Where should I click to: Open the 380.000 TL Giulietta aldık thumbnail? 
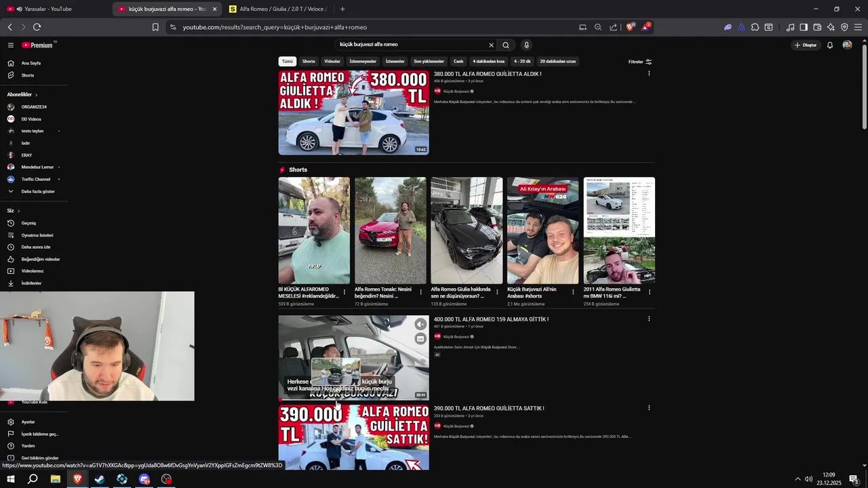[353, 113]
